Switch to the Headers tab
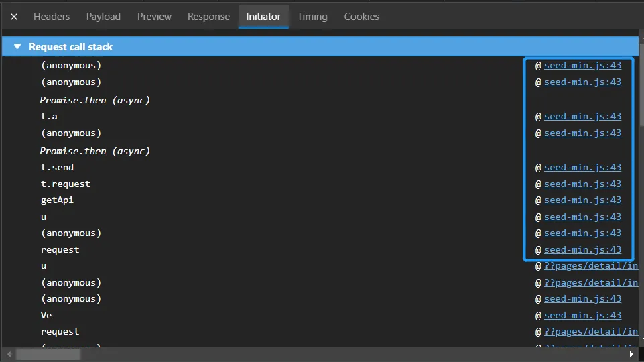 (x=52, y=17)
